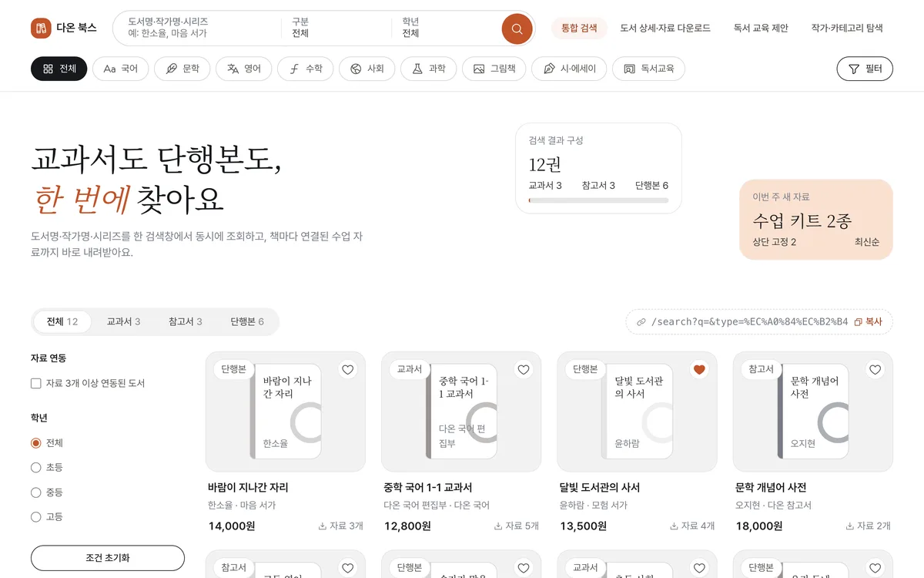This screenshot has height=578, width=924.
Task: Click author text 윤하람 · 모험 서가
Action: (593, 506)
